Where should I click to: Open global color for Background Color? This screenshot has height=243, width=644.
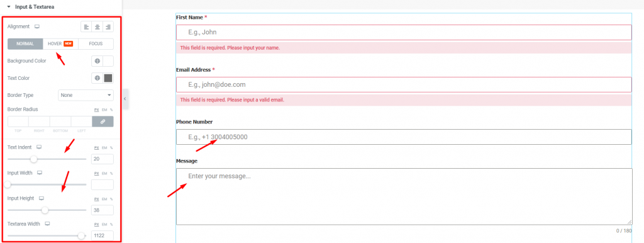pyautogui.click(x=97, y=61)
